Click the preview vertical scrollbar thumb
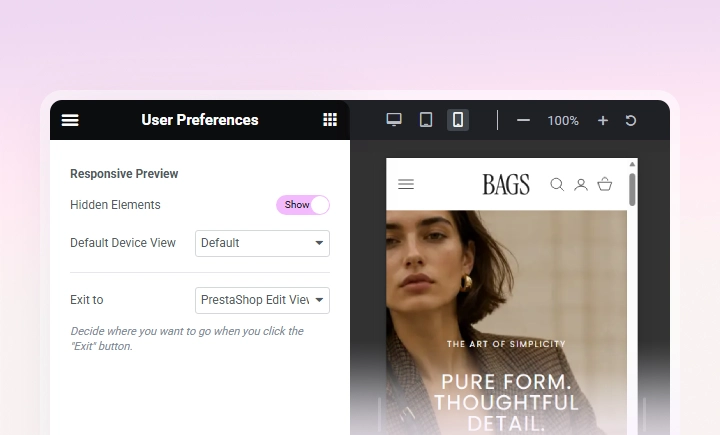This screenshot has height=435, width=720. coord(632,189)
